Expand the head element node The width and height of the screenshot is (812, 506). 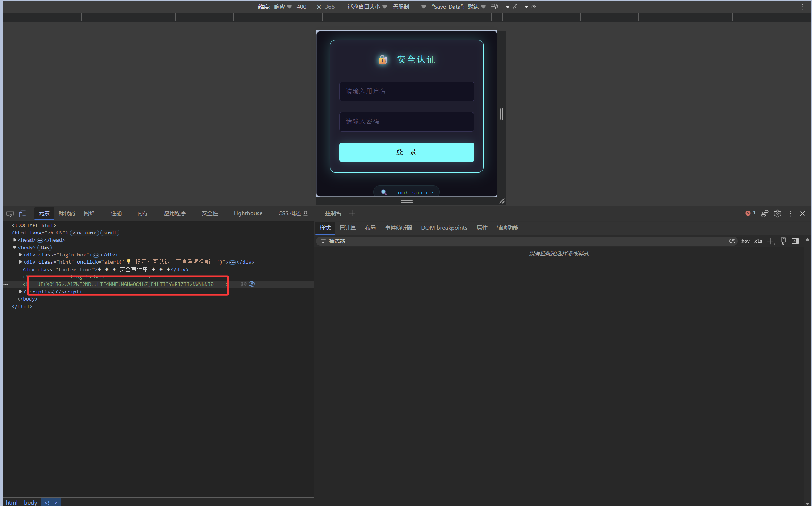tap(15, 240)
